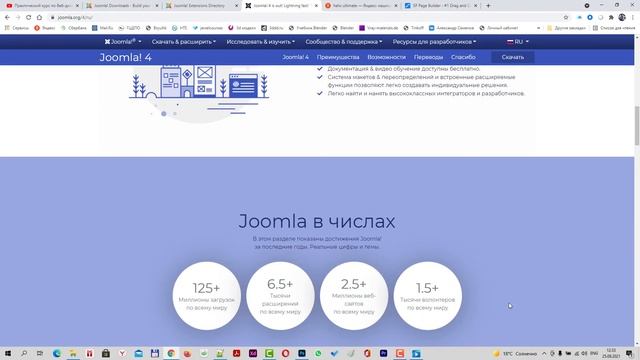Switch to Chrome on the taskbar
Viewport: 640px width, 360px height.
coord(171,353)
